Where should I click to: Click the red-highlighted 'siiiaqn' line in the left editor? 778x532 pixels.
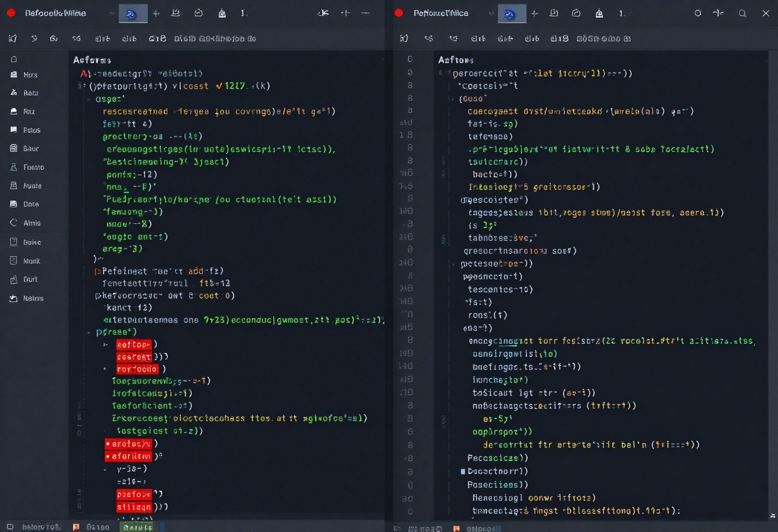(x=134, y=506)
